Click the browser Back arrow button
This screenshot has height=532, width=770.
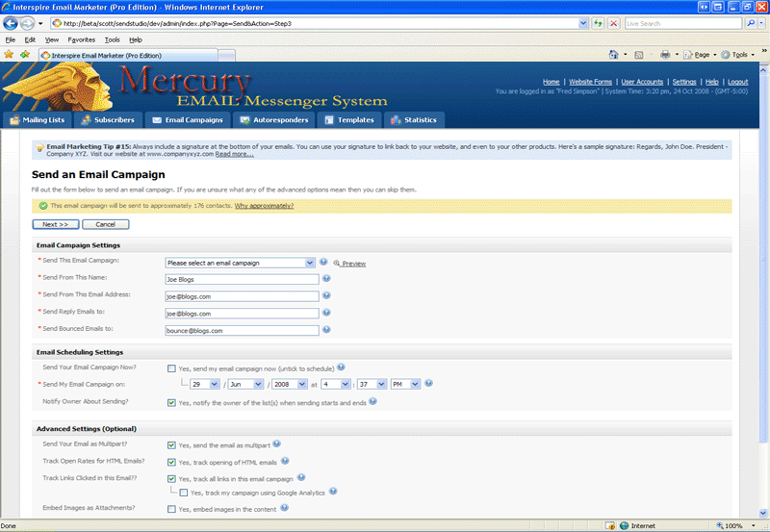11,23
